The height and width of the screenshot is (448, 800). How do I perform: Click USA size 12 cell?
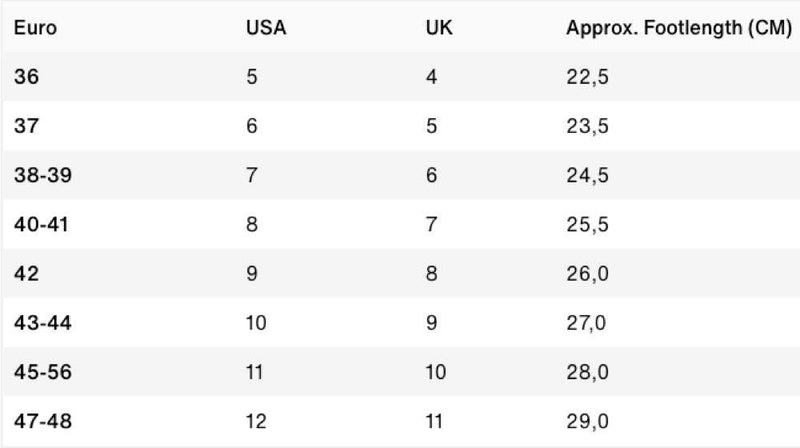(255, 421)
